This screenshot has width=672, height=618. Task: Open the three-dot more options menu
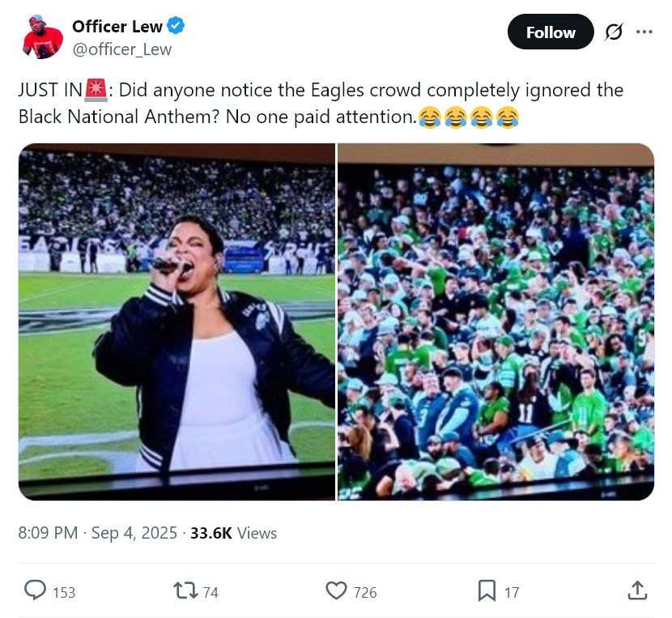644,32
